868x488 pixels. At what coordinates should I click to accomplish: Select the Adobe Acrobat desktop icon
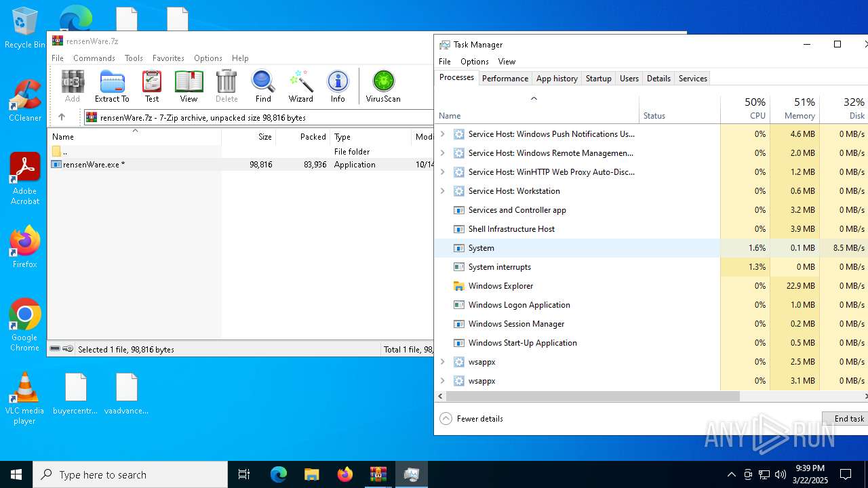pos(24,178)
